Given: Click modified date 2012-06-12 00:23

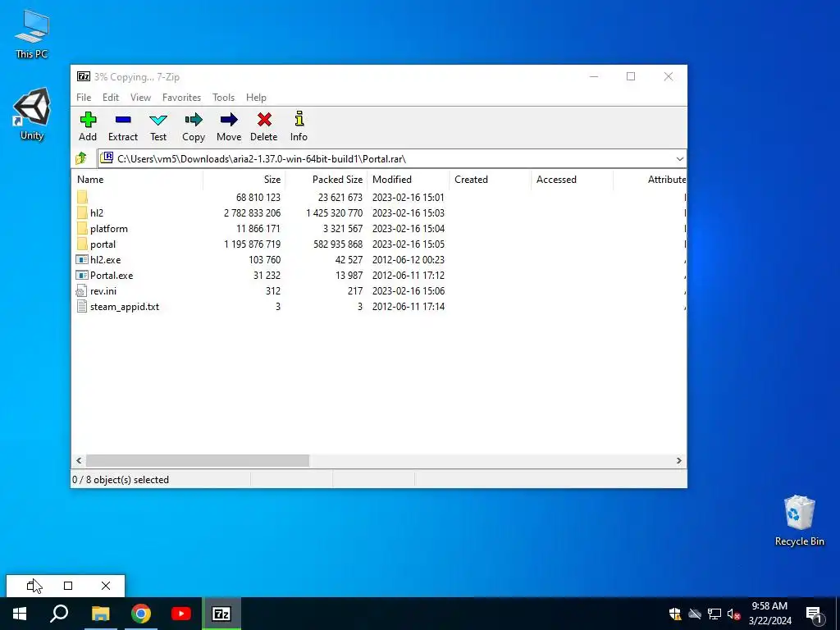Looking at the screenshot, I should tap(409, 260).
